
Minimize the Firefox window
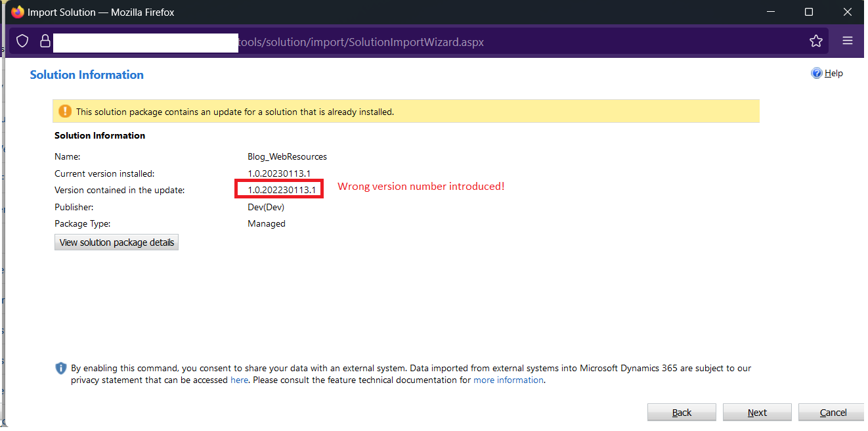pos(772,12)
